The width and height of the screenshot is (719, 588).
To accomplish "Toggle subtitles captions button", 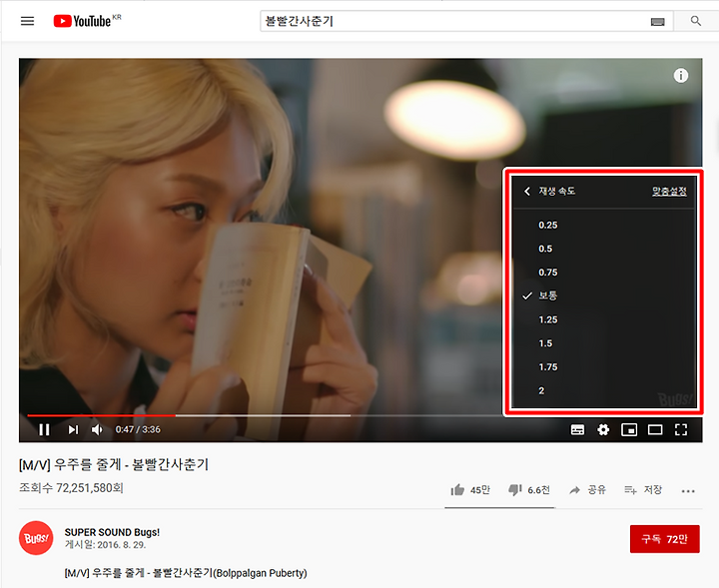I will click(577, 429).
